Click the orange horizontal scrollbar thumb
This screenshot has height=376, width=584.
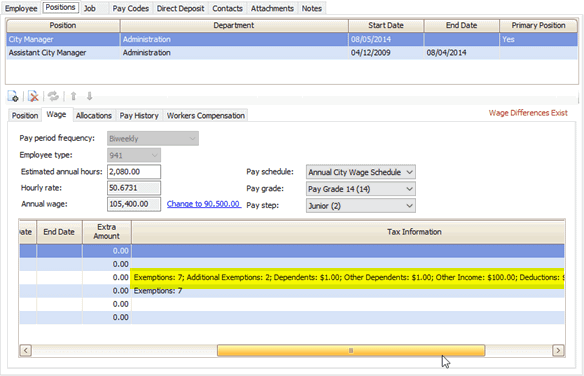(351, 350)
